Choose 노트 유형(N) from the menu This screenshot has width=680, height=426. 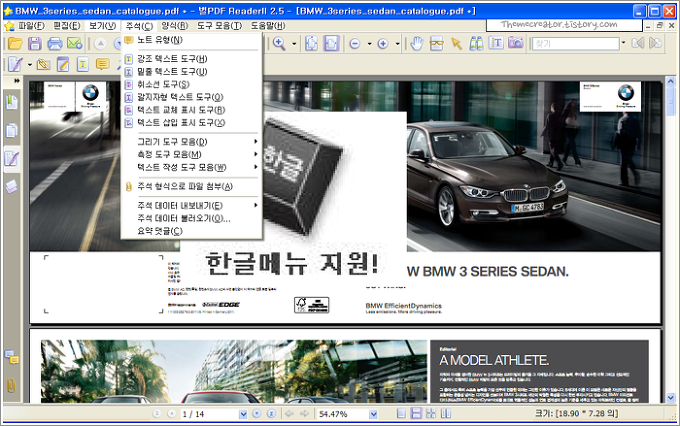[192, 40]
